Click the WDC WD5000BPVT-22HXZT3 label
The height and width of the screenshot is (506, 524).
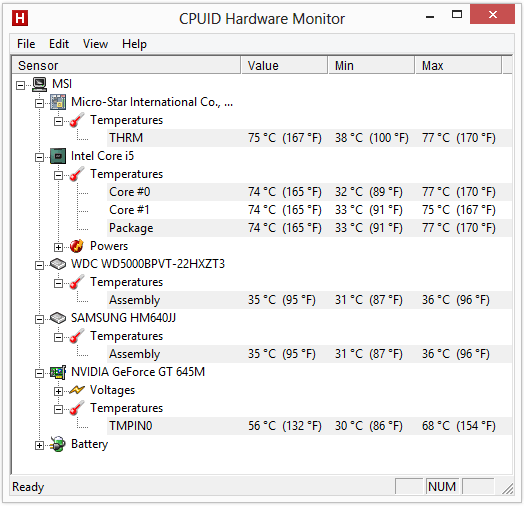click(x=148, y=264)
